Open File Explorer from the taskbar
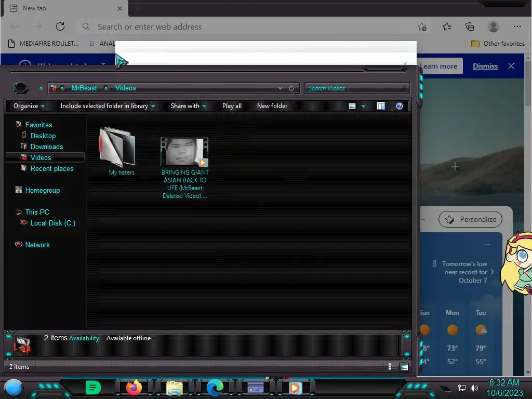 point(175,388)
